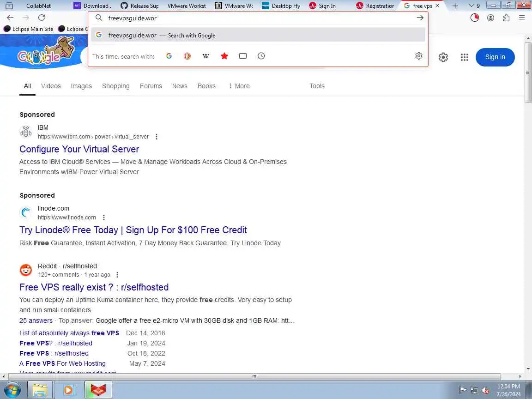
Task: Search open tabs with the tab icon
Action: [243, 56]
